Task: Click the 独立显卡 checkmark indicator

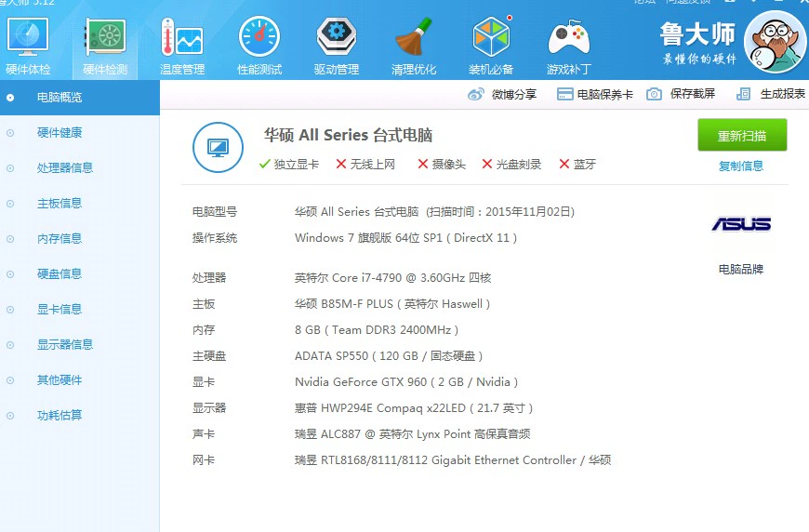Action: [x=289, y=165]
